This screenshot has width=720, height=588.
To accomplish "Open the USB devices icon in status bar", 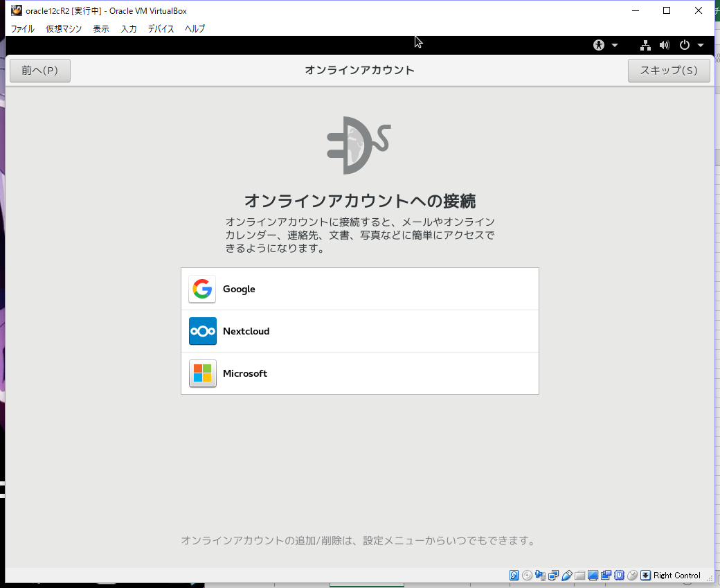I will (566, 576).
